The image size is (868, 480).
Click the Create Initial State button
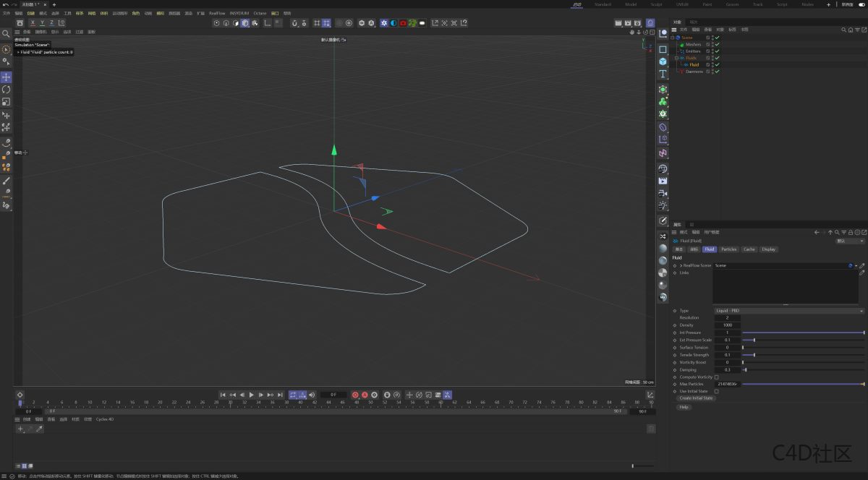pyautogui.click(x=697, y=398)
